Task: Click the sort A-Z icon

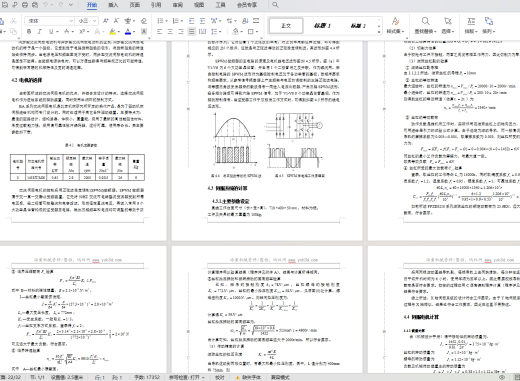Action: coord(245,21)
